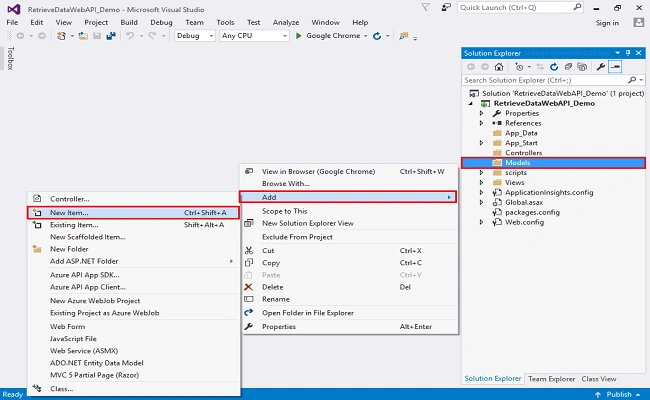650x400 pixels.
Task: Select New Folder in the Add submenu
Action: coord(133,249)
